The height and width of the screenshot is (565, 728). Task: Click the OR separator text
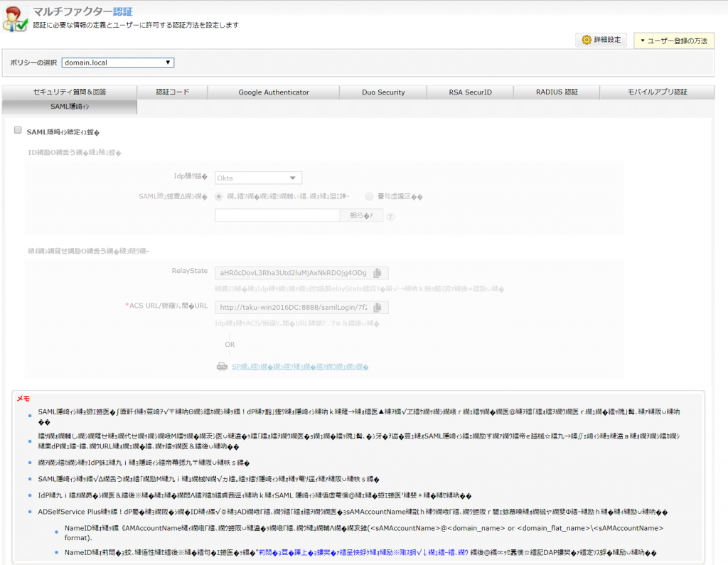pyautogui.click(x=230, y=345)
